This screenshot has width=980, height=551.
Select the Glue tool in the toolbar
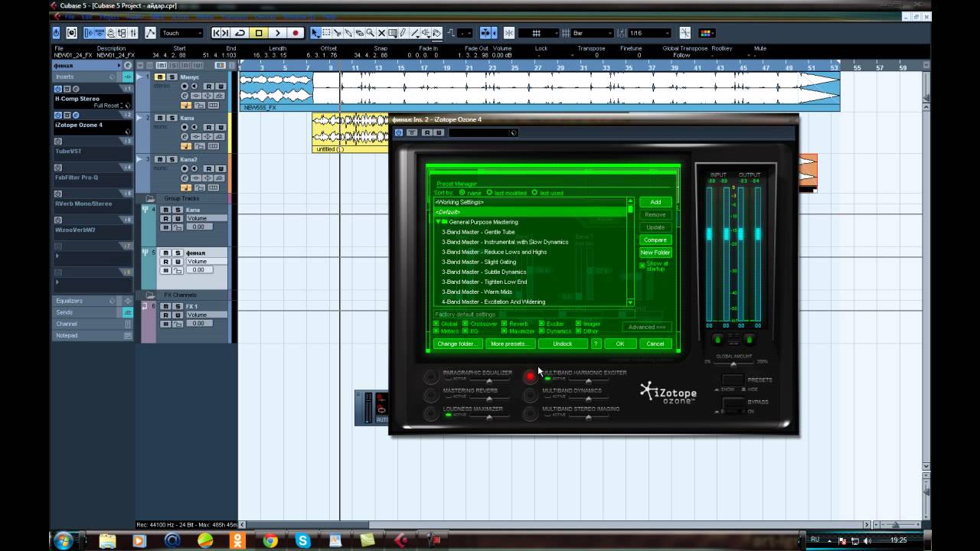point(348,33)
